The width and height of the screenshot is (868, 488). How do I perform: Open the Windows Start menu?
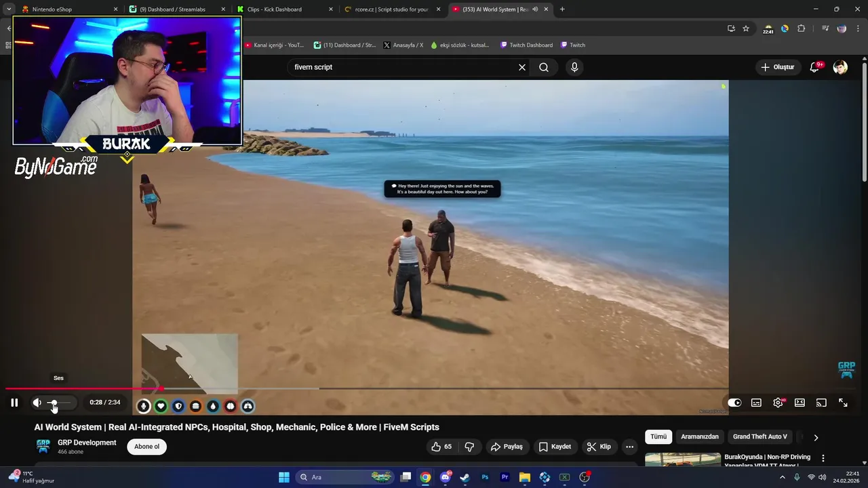tap(284, 477)
